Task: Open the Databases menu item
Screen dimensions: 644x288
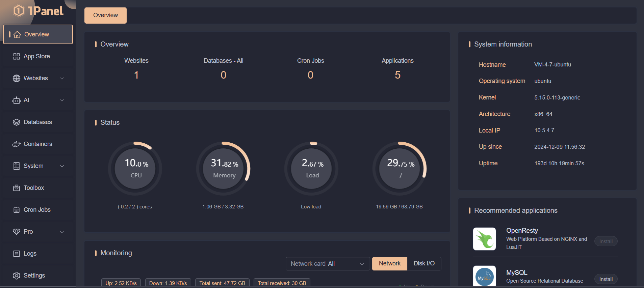Action: click(38, 122)
